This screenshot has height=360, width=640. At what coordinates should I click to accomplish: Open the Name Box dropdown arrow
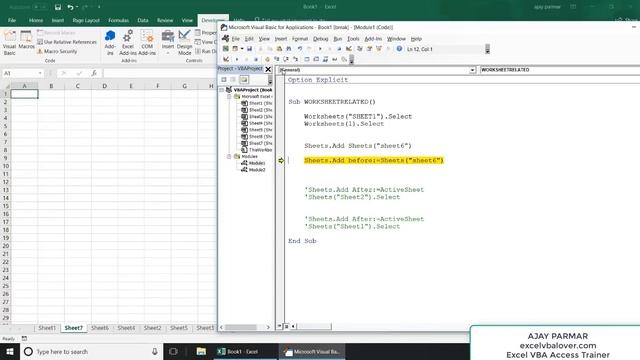click(40, 73)
